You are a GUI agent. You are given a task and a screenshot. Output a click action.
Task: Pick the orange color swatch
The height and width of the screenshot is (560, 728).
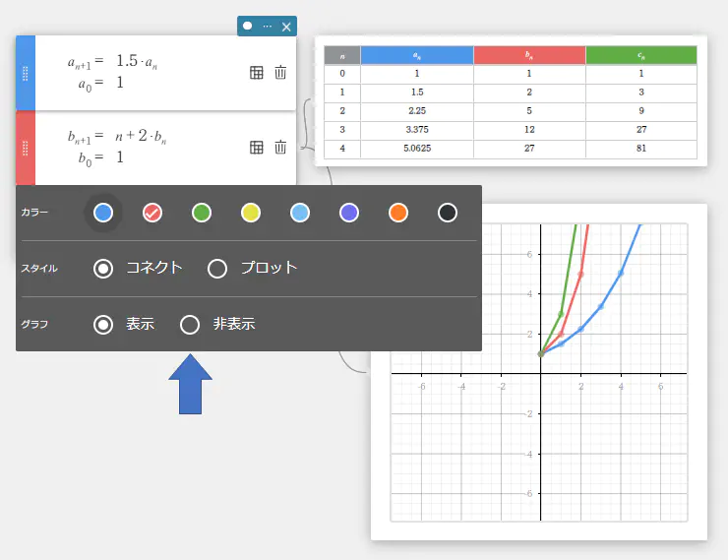pyautogui.click(x=397, y=213)
